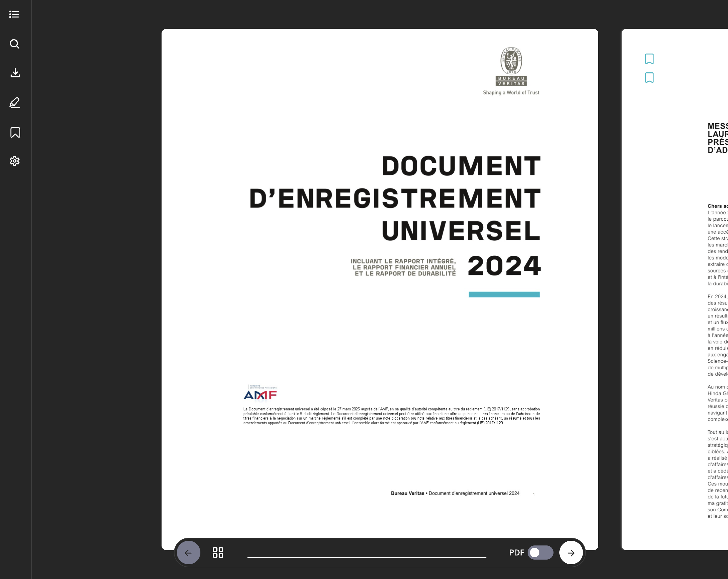Click the page progress slider bar

point(367,557)
